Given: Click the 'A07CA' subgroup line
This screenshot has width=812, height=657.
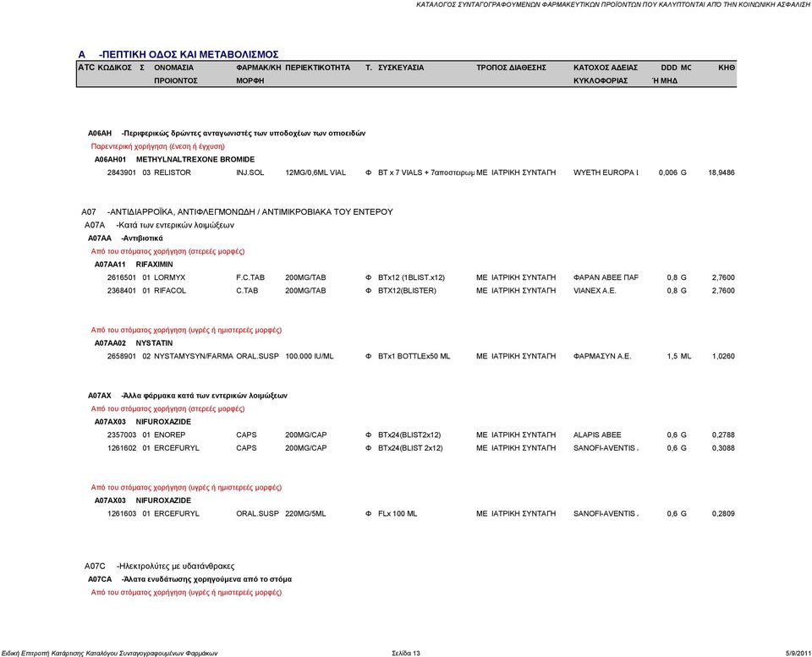Looking at the screenshot, I should point(189,579).
